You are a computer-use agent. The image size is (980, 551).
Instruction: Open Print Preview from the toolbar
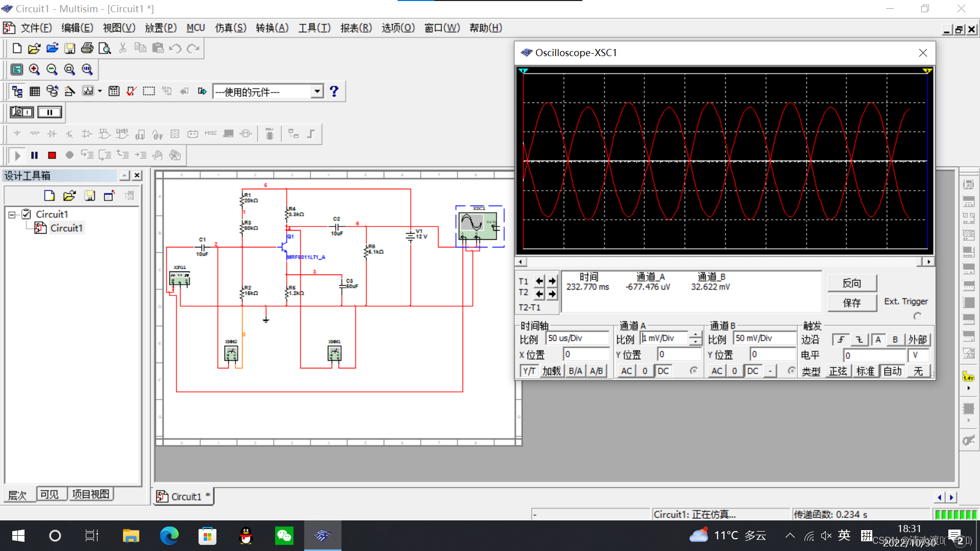point(105,48)
